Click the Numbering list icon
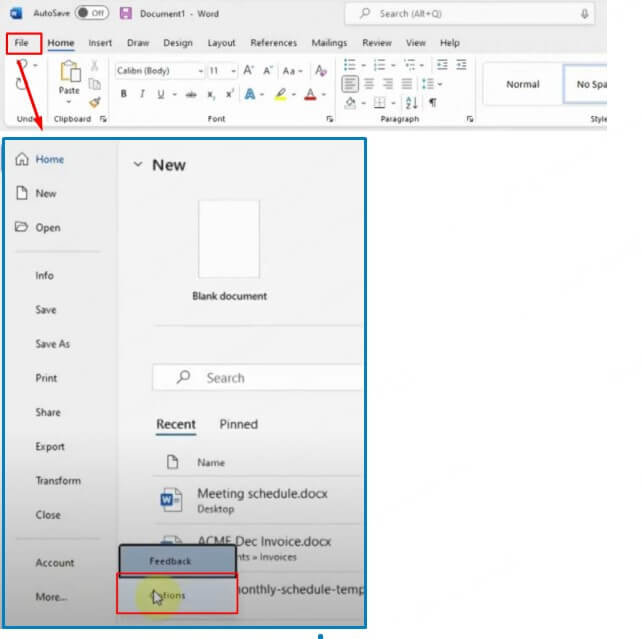 380,65
